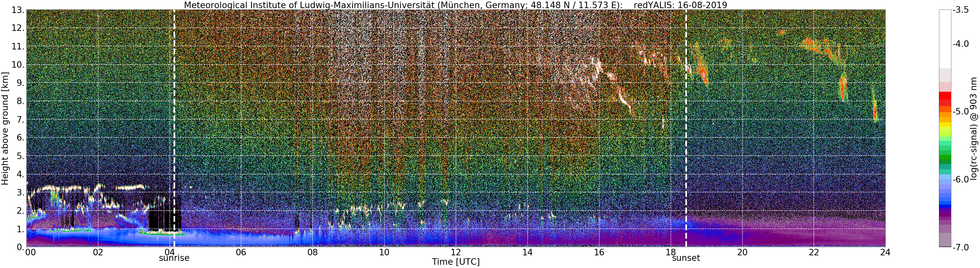Click the height tick label '5.'
The width and height of the screenshot is (980, 268).
21,156
